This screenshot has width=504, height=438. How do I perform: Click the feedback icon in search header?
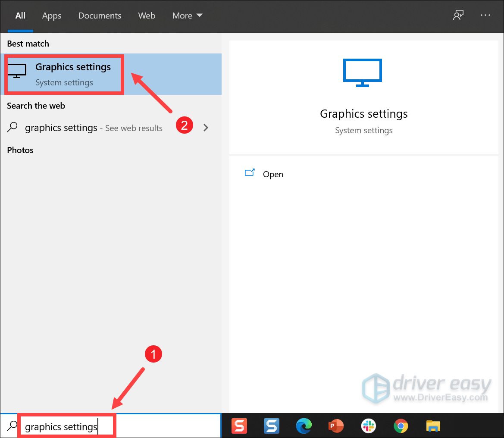(x=458, y=16)
